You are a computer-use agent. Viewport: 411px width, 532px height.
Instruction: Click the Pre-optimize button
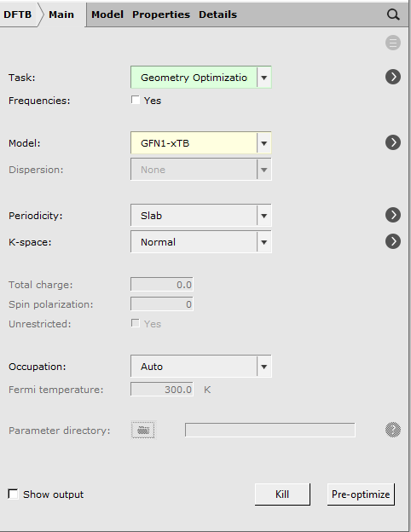click(361, 494)
